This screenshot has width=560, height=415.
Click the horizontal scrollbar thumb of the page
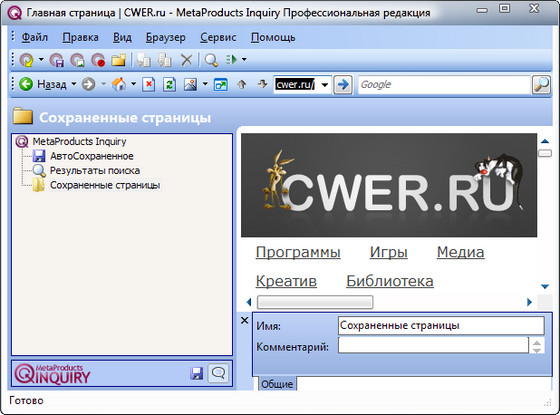tap(315, 302)
